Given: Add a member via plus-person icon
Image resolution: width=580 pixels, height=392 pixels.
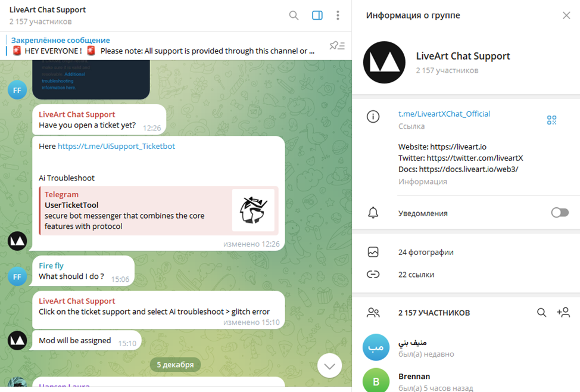Looking at the screenshot, I should [x=563, y=312].
